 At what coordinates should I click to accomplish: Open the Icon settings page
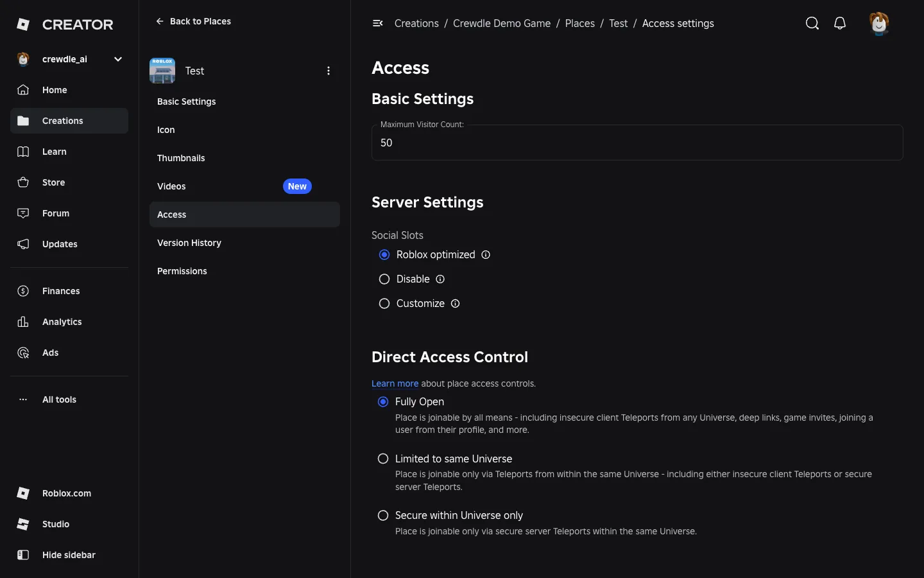click(x=244, y=130)
